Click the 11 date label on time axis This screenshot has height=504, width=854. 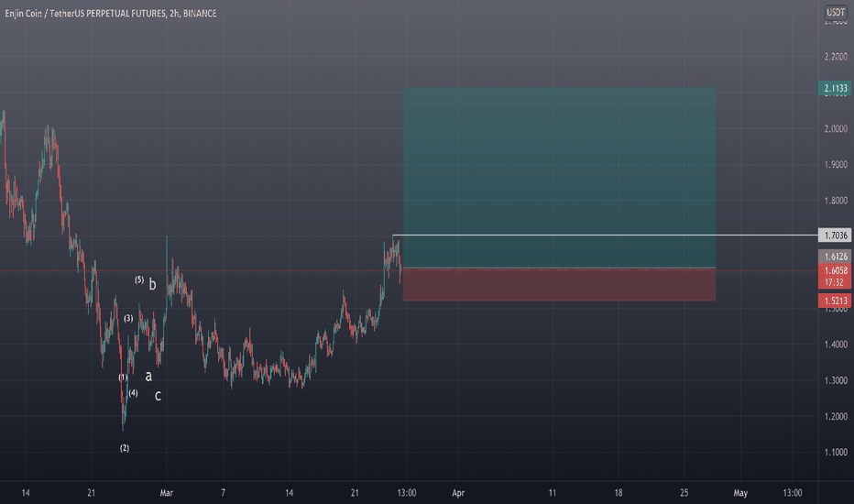click(553, 493)
